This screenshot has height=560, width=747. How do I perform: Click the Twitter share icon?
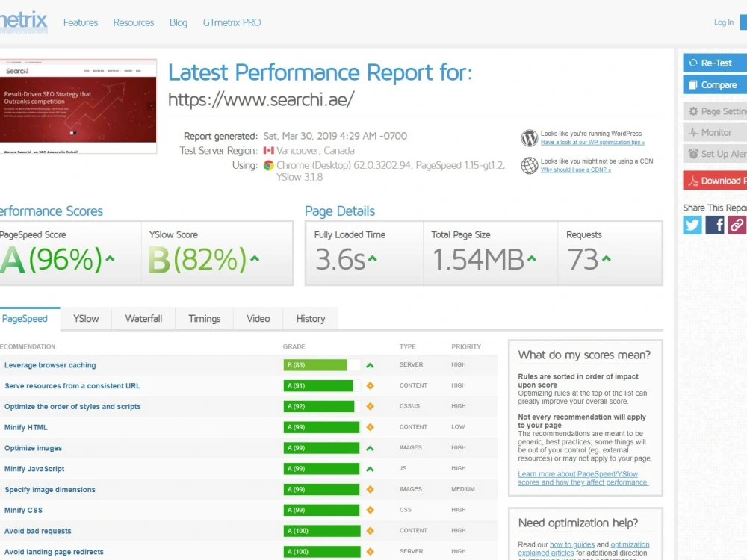[x=692, y=225]
